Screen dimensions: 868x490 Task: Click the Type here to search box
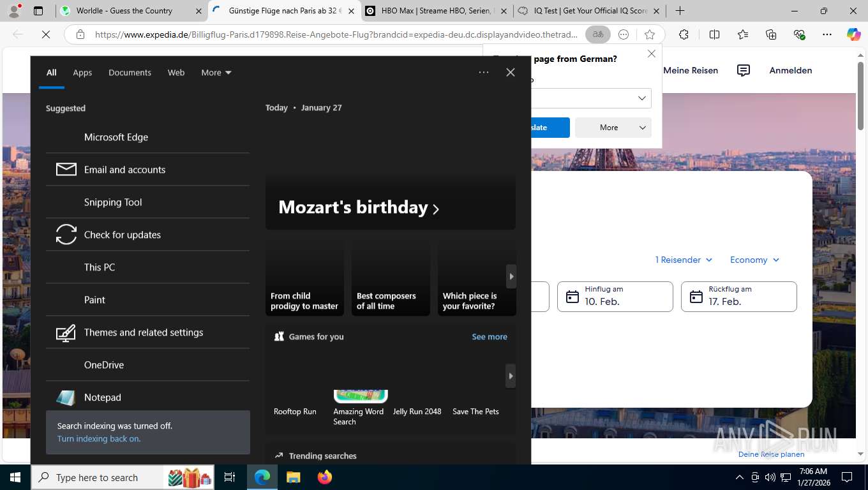point(124,477)
